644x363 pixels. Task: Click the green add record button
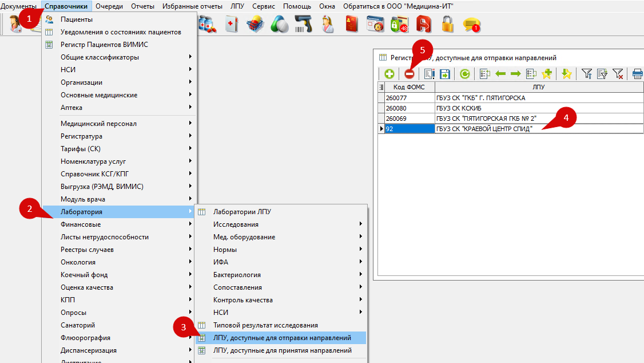(x=389, y=74)
